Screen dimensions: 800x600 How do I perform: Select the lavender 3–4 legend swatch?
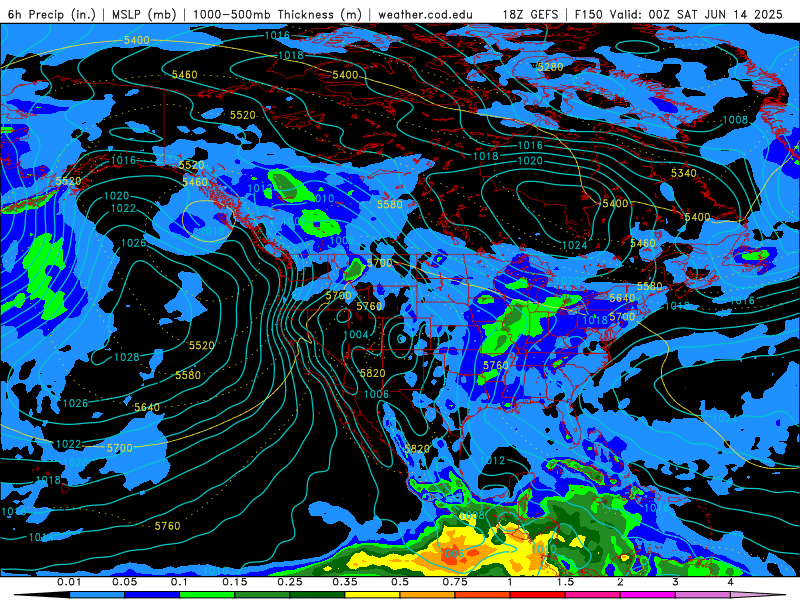[703, 595]
